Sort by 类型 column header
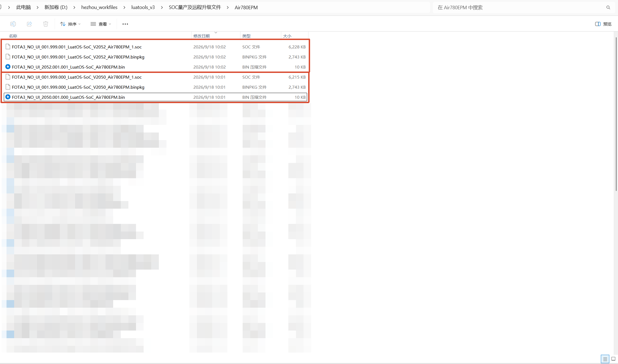618x364 pixels. (x=246, y=36)
